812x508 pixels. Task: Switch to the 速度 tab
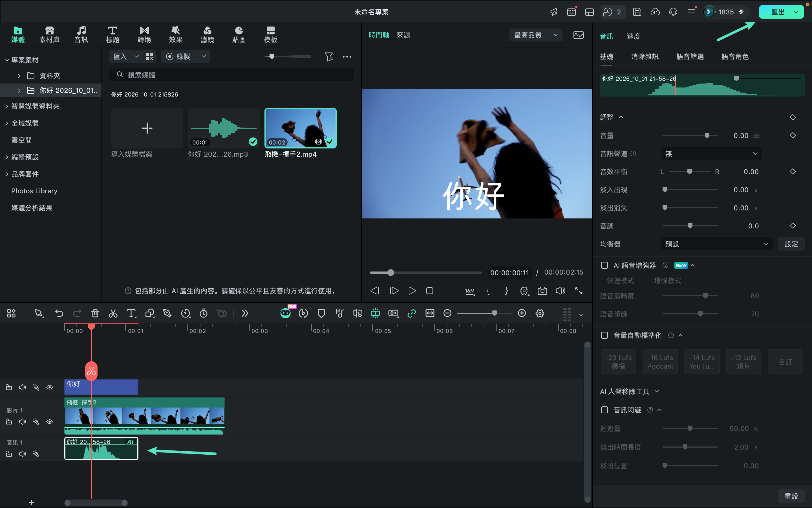[634, 36]
